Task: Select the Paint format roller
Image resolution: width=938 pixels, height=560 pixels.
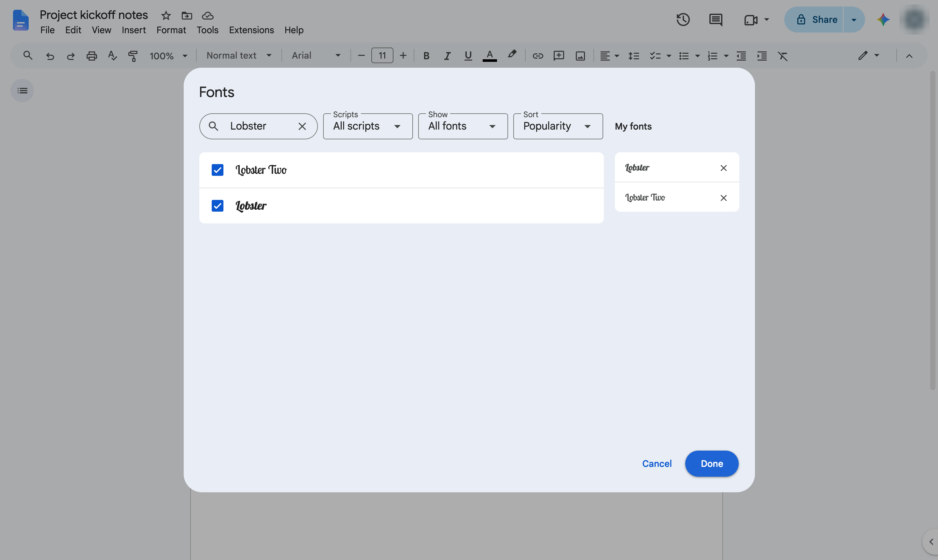Action: tap(133, 56)
